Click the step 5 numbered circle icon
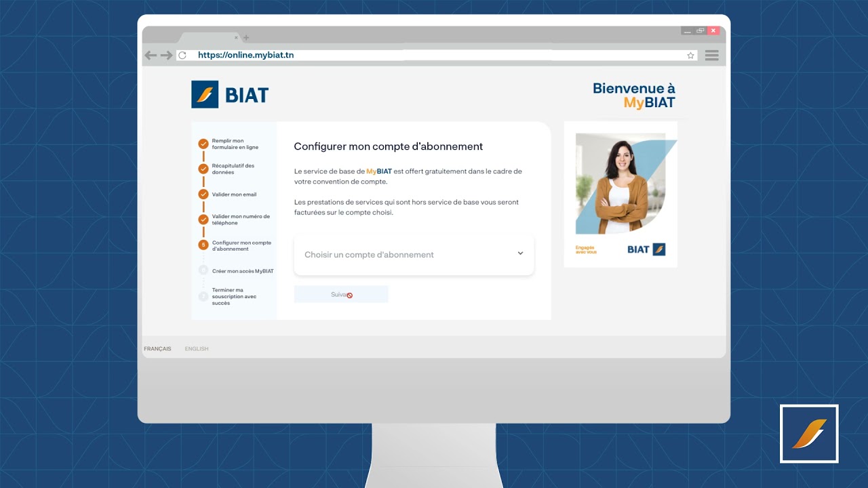This screenshot has height=488, width=868. tap(203, 243)
